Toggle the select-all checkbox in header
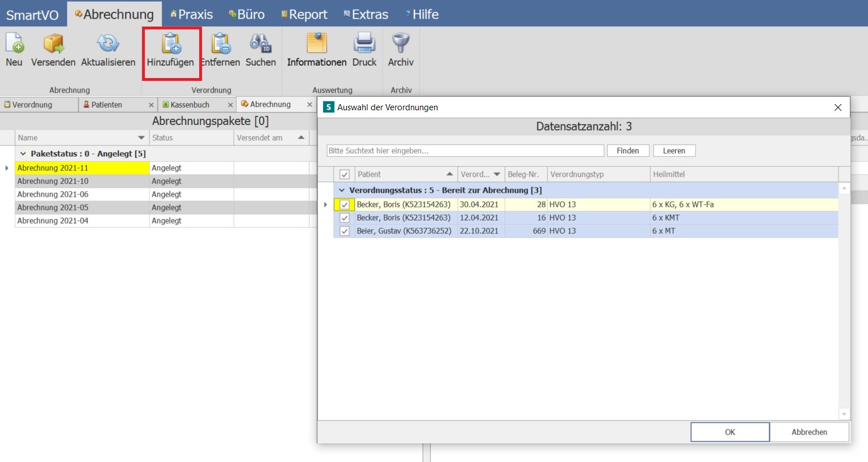Screen dimensions: 868x462 (344, 175)
